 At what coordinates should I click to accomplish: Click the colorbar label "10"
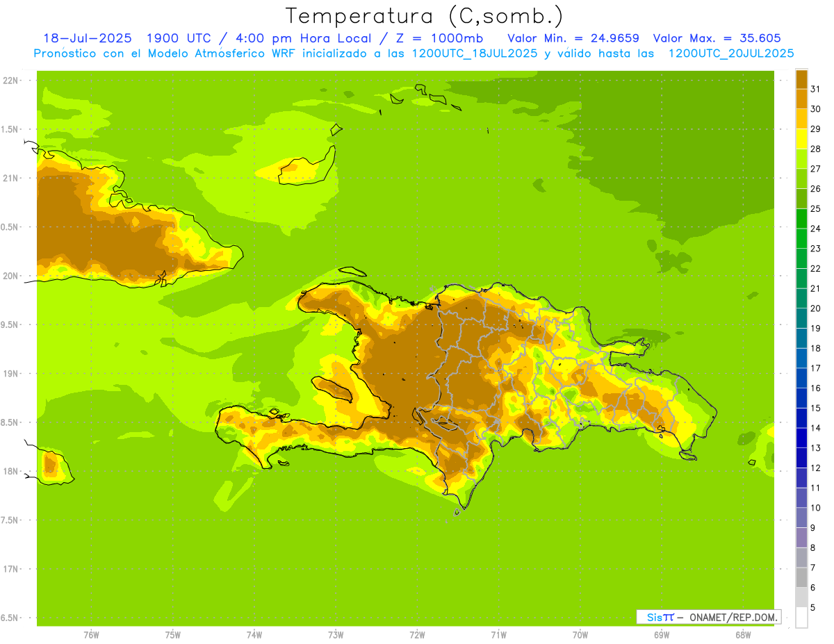(816, 508)
